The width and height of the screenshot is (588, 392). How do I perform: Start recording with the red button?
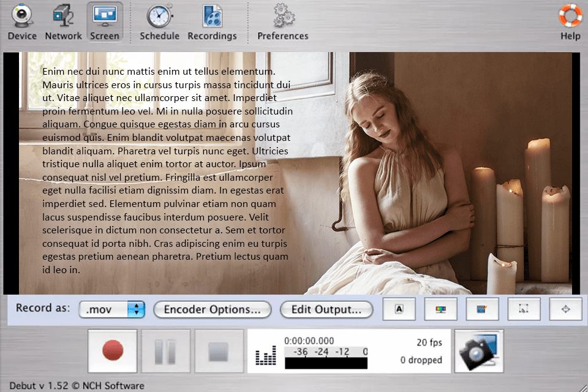pos(113,351)
